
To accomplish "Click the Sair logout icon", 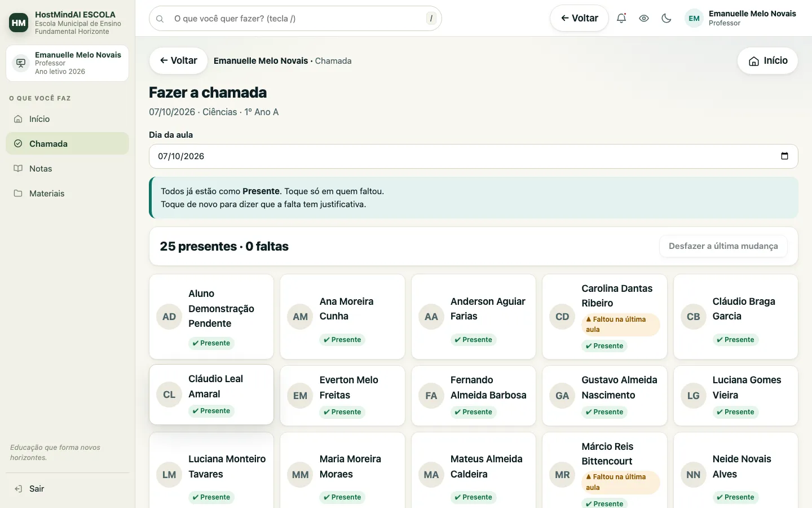I will pyautogui.click(x=19, y=489).
